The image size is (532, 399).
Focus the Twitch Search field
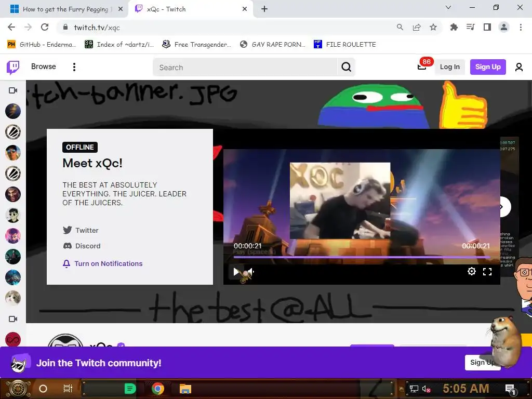pos(245,67)
